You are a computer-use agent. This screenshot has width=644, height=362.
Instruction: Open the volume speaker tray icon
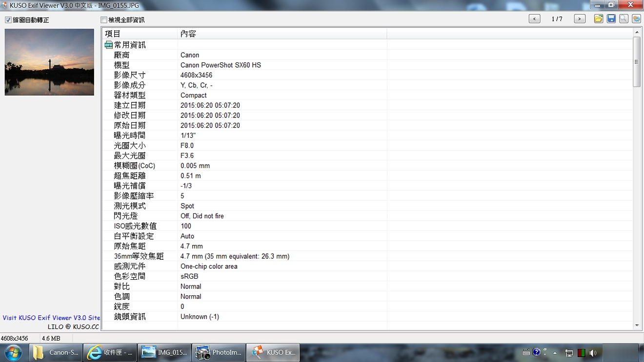(593, 353)
